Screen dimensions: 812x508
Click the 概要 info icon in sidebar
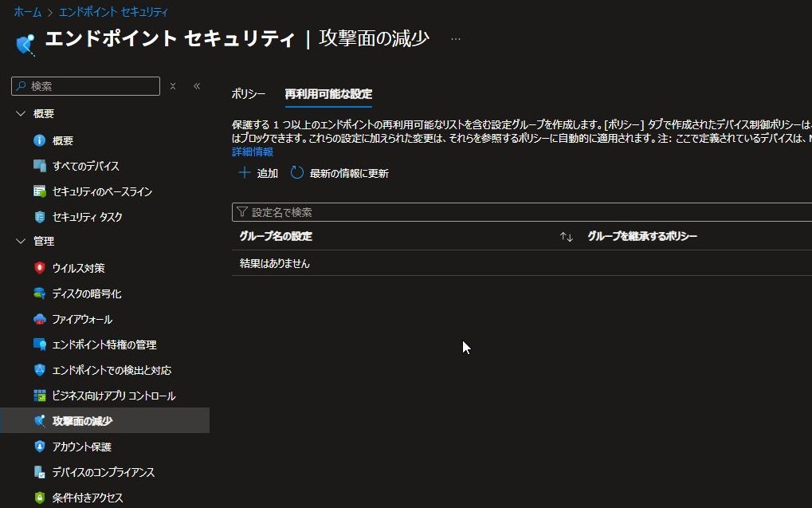(x=40, y=140)
